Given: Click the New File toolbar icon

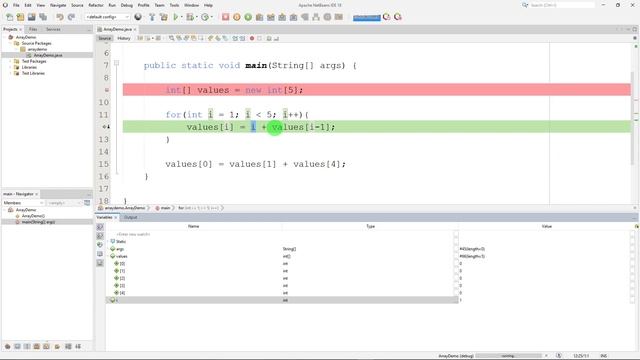Looking at the screenshot, I should 9,17.
